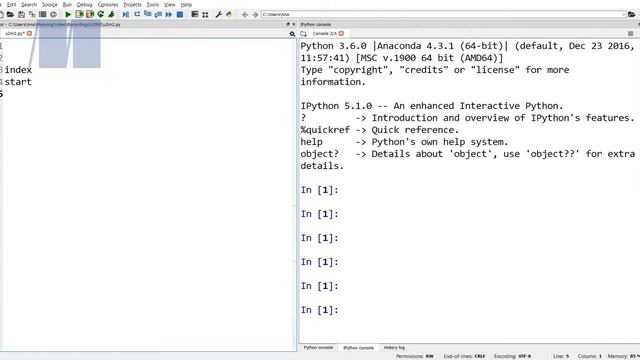Open the PYTHONPATH manager icon

coord(229,14)
